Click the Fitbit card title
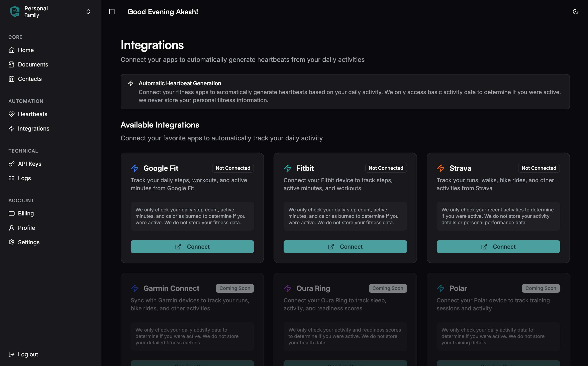588x366 pixels. pos(305,168)
